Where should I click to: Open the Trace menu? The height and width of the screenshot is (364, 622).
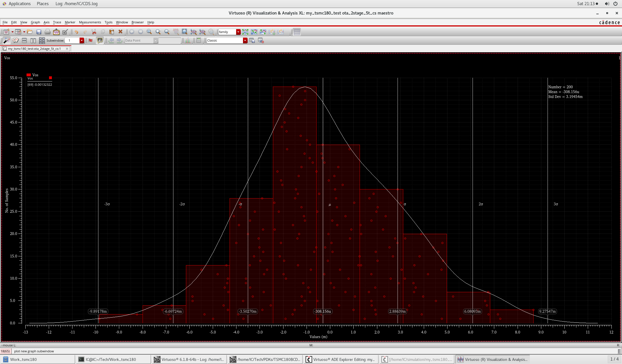coord(57,22)
